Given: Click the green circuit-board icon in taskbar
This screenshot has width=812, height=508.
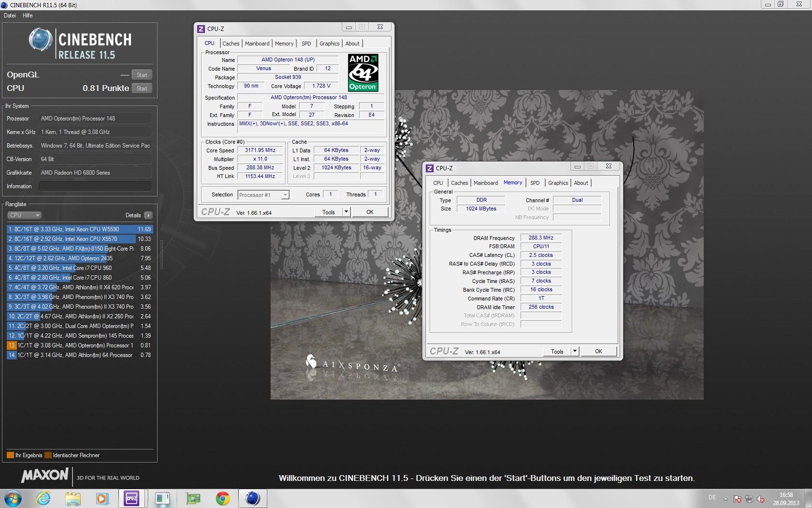Looking at the screenshot, I should pos(193,498).
